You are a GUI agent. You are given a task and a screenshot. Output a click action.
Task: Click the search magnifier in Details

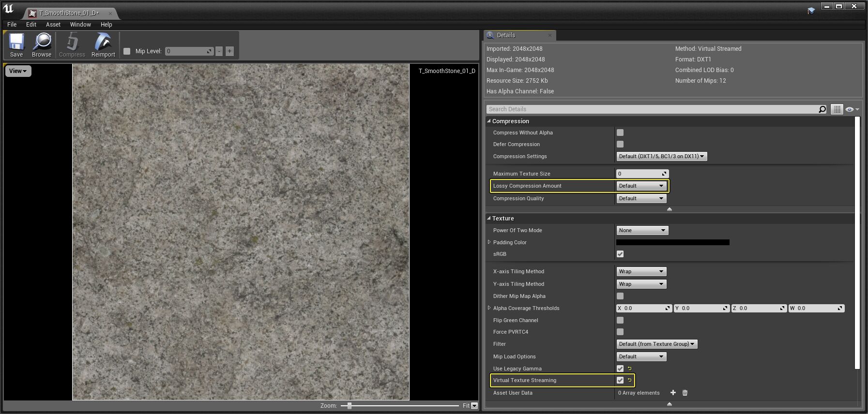822,109
